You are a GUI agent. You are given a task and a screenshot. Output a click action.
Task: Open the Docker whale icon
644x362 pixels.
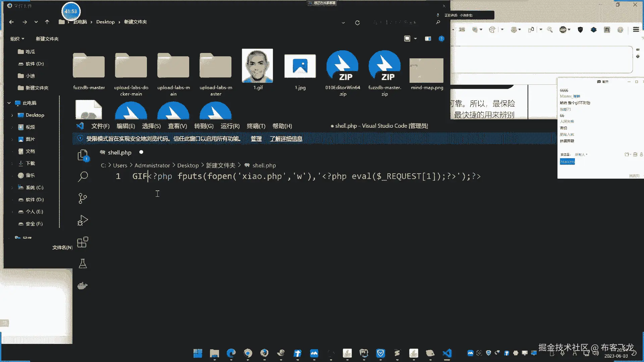click(x=83, y=286)
